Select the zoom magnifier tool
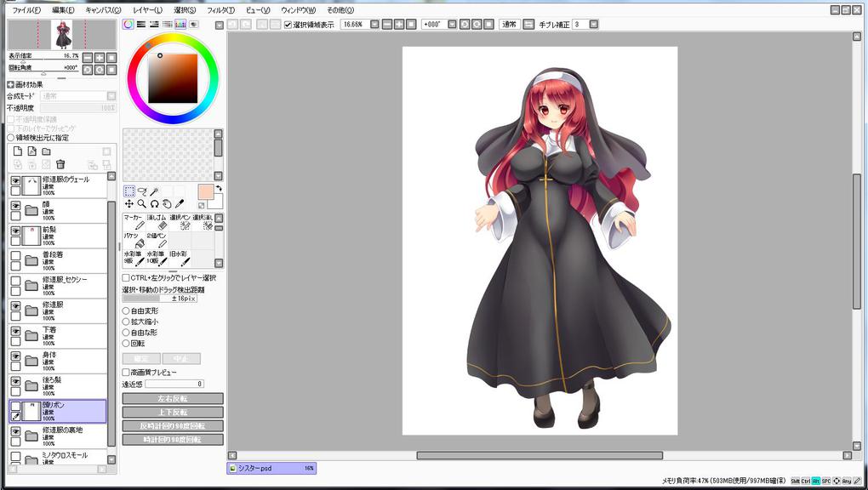 click(142, 204)
